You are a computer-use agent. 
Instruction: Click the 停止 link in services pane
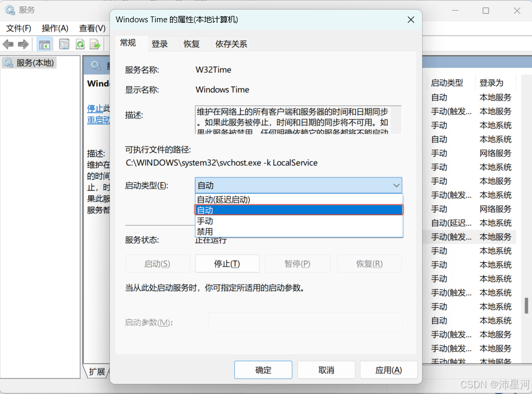[x=95, y=109]
